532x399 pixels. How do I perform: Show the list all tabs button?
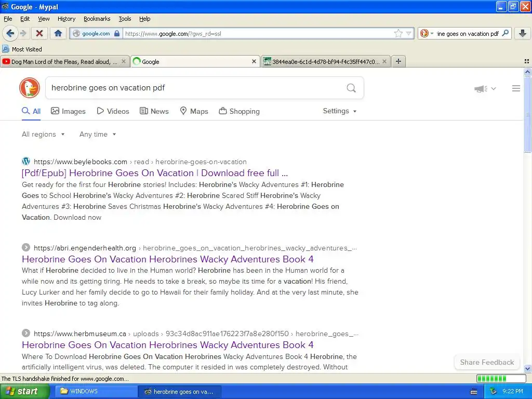[x=527, y=61]
